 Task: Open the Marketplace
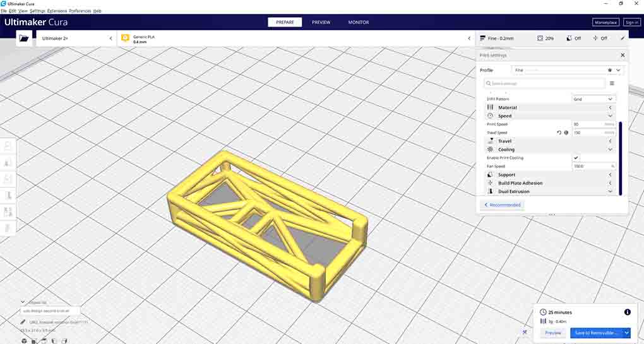(606, 23)
